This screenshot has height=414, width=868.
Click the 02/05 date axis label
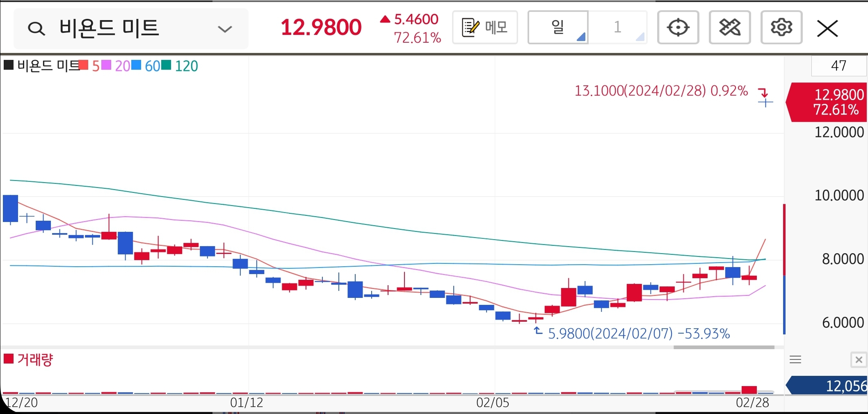pos(493,403)
